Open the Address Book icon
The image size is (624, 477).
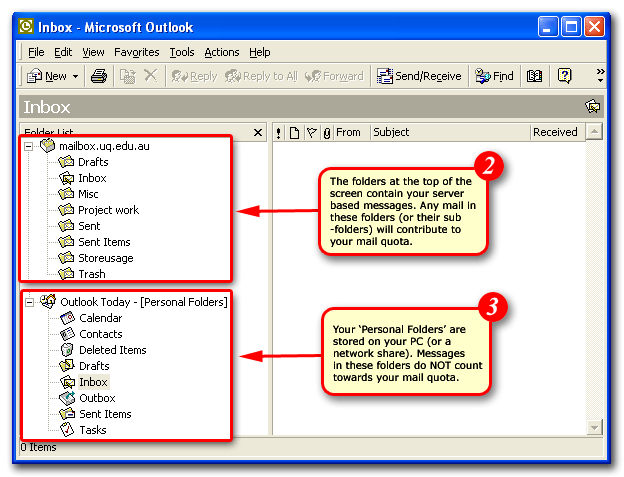click(x=534, y=76)
